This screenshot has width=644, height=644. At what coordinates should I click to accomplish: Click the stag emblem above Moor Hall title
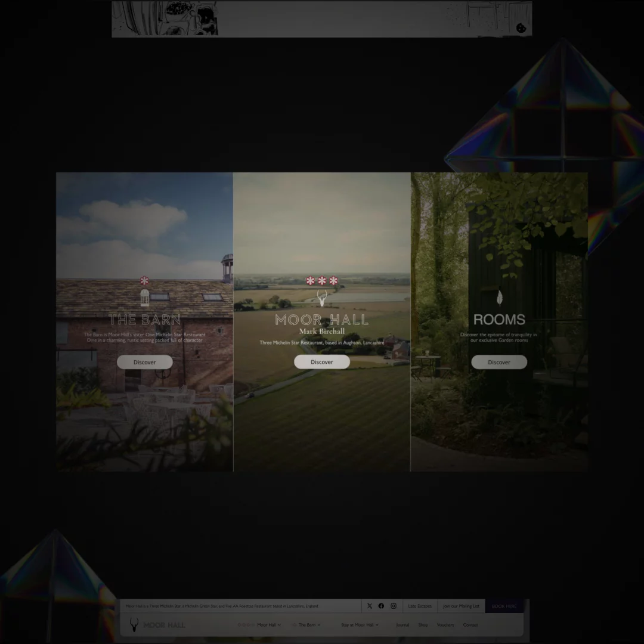pyautogui.click(x=322, y=298)
